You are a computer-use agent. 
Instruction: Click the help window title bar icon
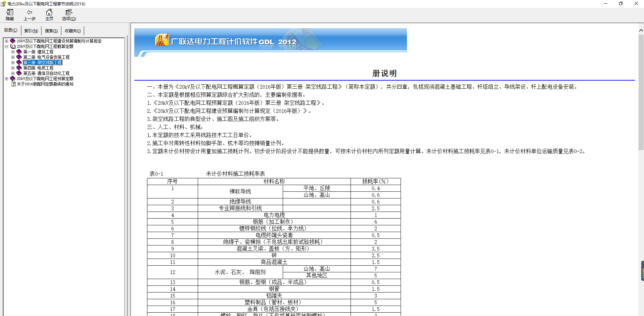point(3,4)
